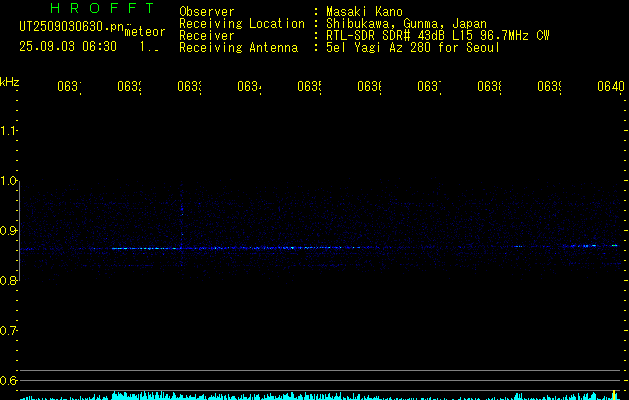Click the 0636 time marker
Screen dimensions: 629x400
pos(369,86)
